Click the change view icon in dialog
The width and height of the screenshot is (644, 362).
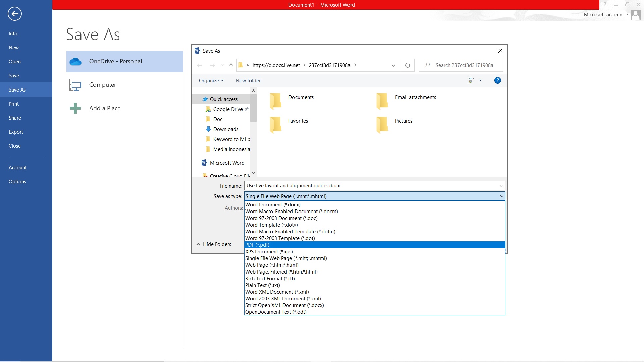coord(472,80)
